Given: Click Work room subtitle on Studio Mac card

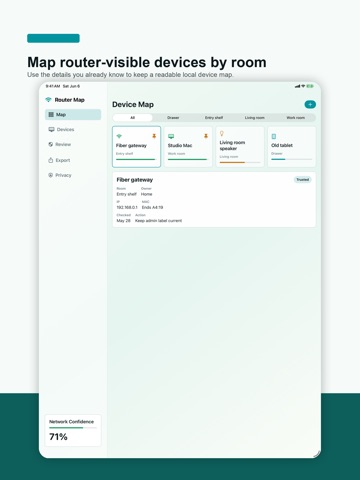Looking at the screenshot, I should (176, 154).
